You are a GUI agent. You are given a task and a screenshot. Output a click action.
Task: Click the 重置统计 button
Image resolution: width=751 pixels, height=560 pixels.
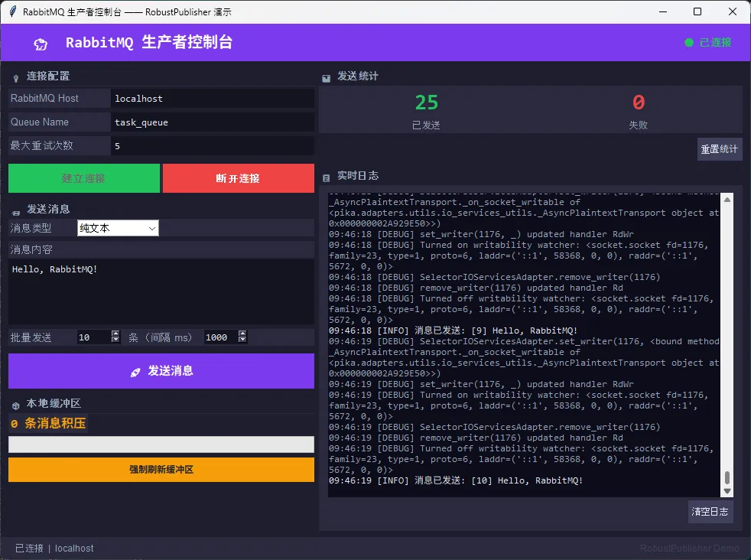pos(720,149)
